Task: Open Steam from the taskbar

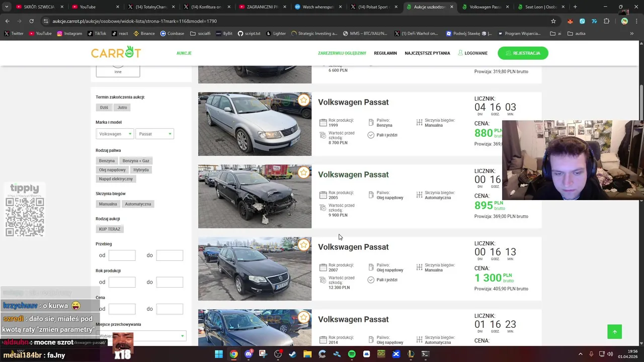Action: coord(292,354)
